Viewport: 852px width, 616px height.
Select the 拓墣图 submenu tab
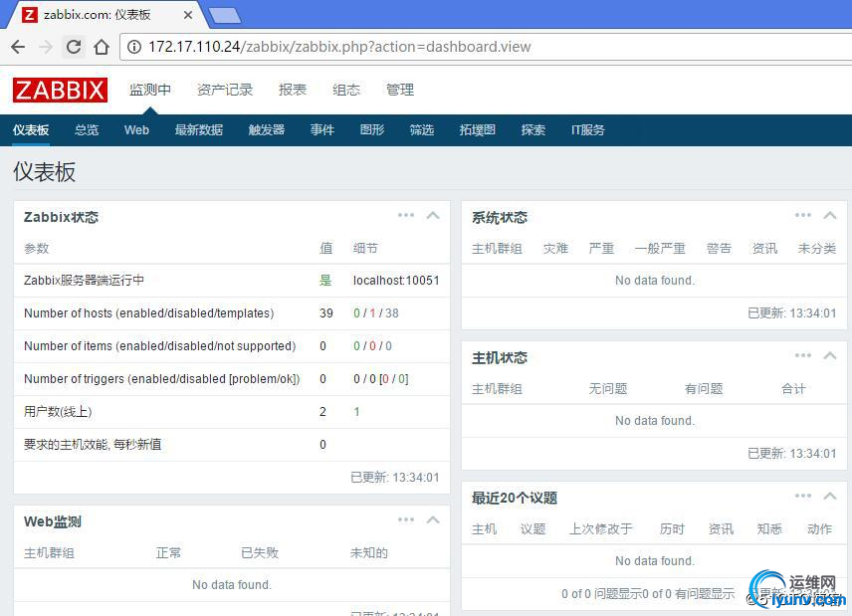coord(478,129)
